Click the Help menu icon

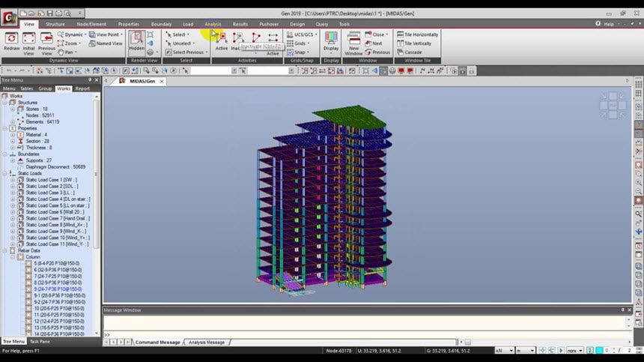pos(598,24)
